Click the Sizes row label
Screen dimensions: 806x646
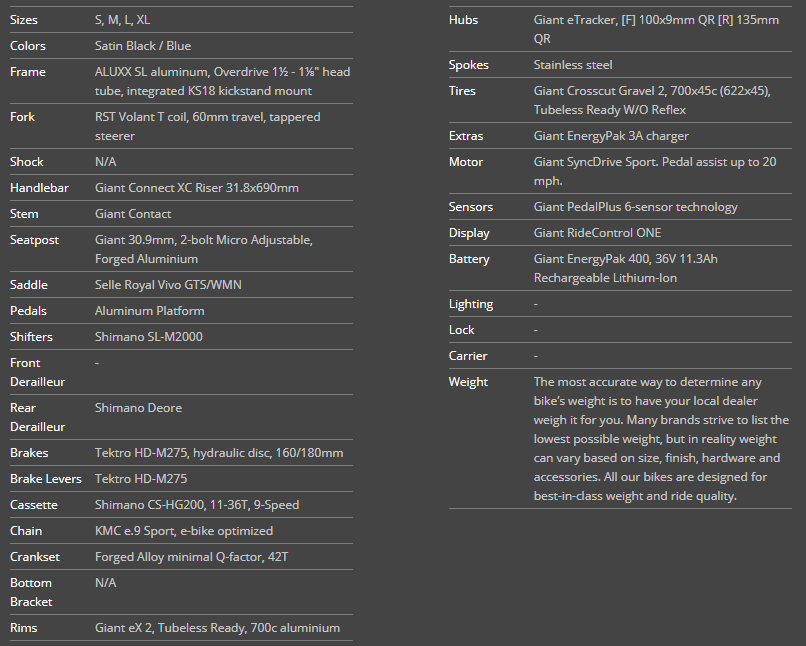(24, 20)
